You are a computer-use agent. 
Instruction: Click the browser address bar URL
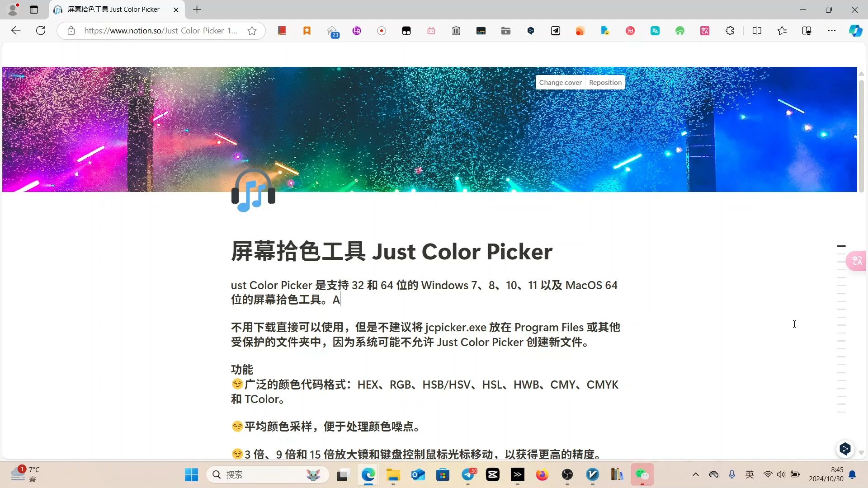click(x=160, y=31)
